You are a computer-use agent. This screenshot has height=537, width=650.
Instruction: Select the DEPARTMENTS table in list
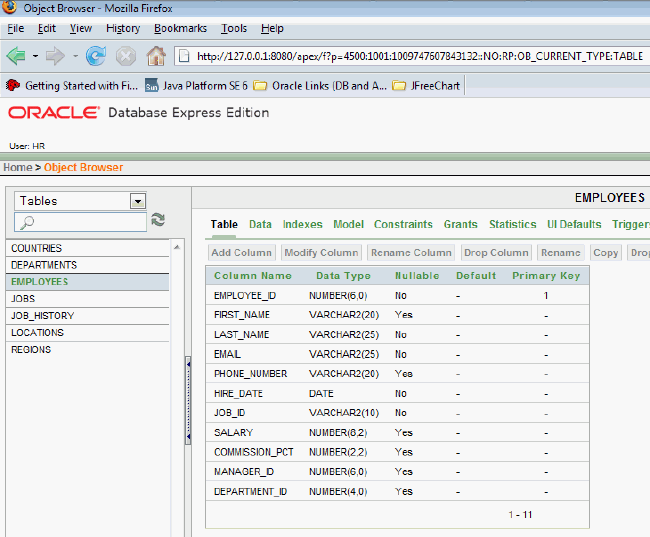click(x=44, y=265)
